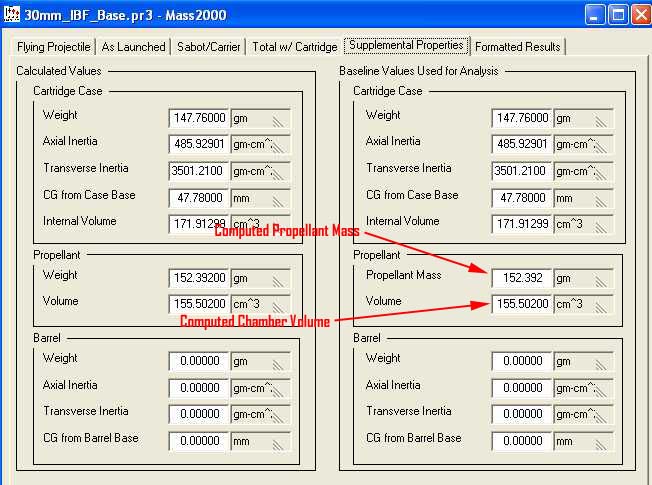Select the Sabot/Carrier tab
Viewport: 652px width, 485px height.
click(208, 47)
